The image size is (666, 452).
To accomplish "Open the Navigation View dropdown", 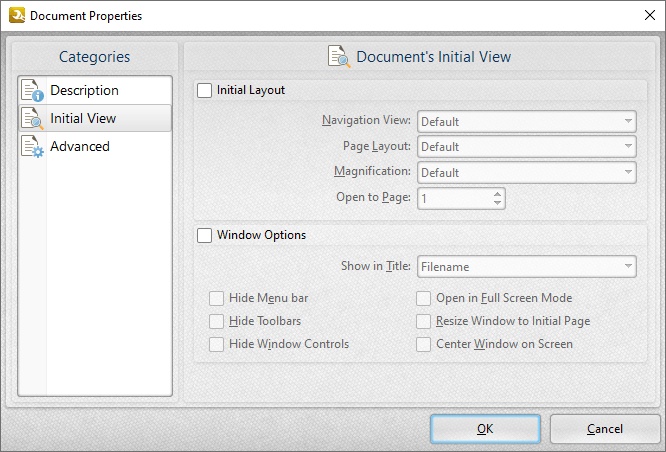I will [x=527, y=121].
